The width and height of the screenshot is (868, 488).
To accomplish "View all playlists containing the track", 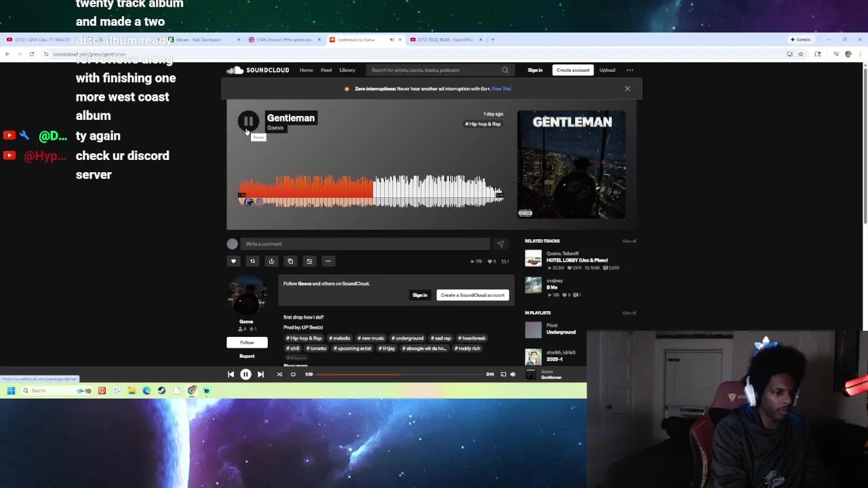I will [629, 313].
